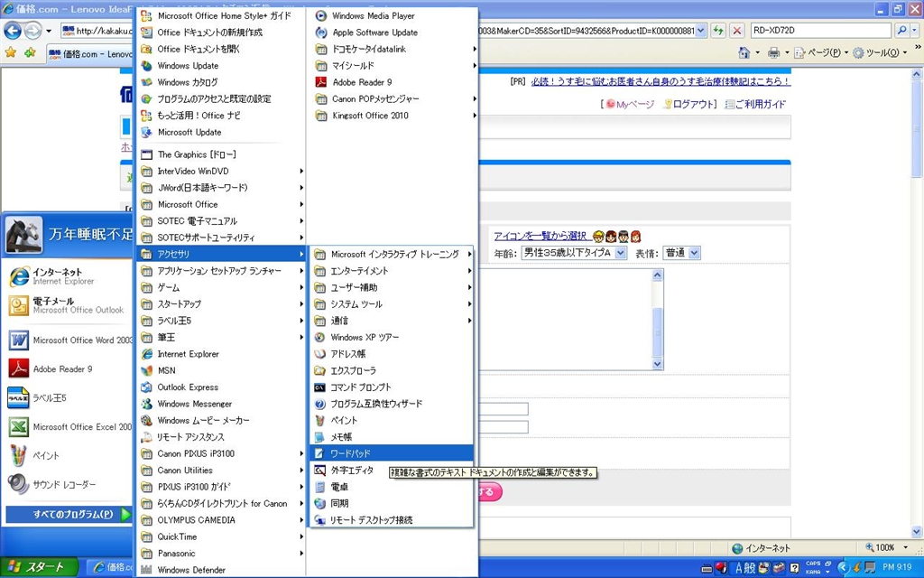Screen dimensions: 924x578
Task: Click the Apple Software Update icon
Action: click(320, 33)
